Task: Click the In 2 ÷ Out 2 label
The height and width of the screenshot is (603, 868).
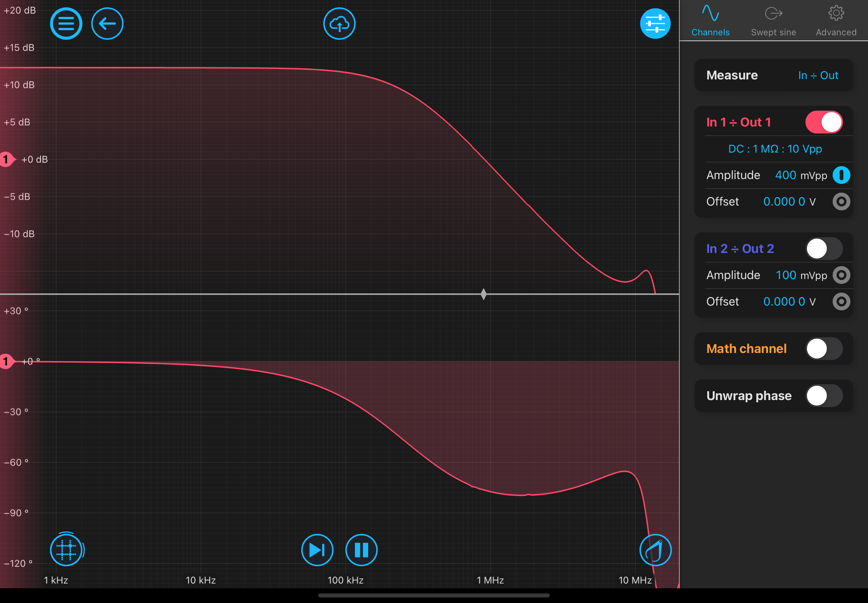Action: (x=740, y=249)
